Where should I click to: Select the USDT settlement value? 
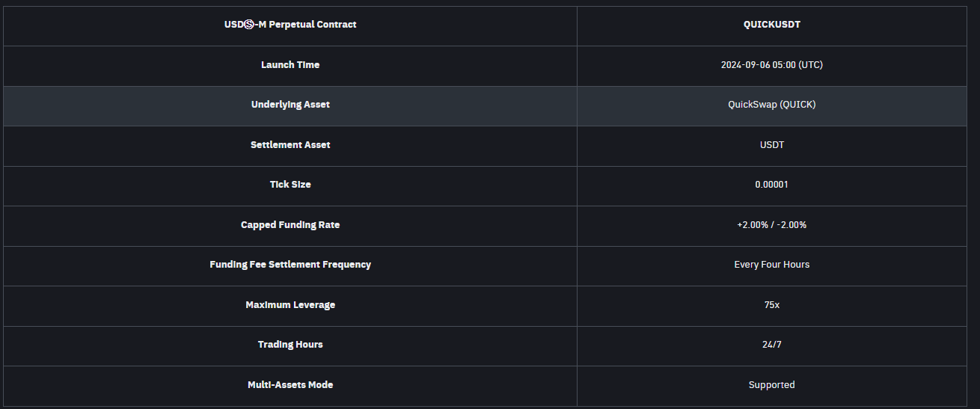(x=771, y=145)
